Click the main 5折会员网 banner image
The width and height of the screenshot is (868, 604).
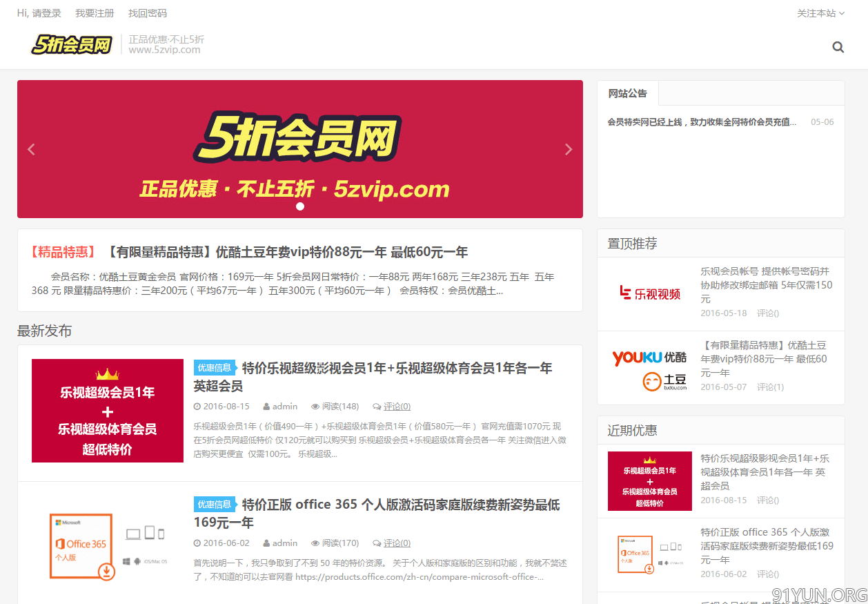(300, 149)
